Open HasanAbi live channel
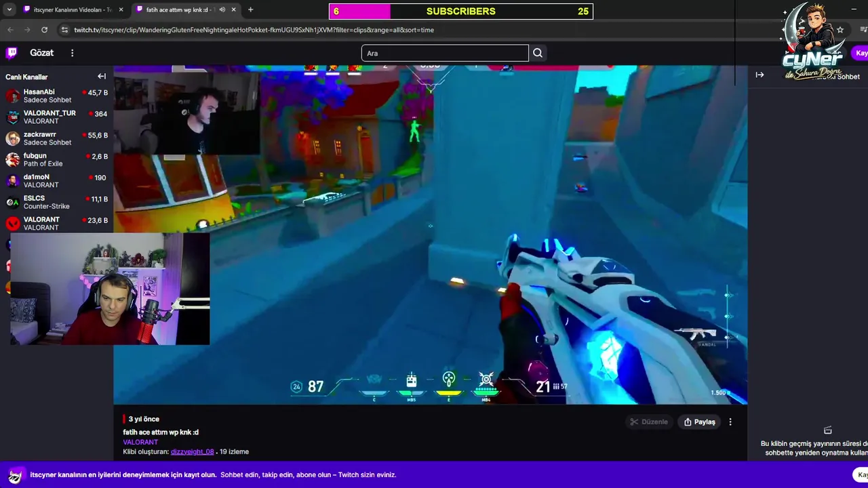The width and height of the screenshot is (868, 488). [x=56, y=96]
